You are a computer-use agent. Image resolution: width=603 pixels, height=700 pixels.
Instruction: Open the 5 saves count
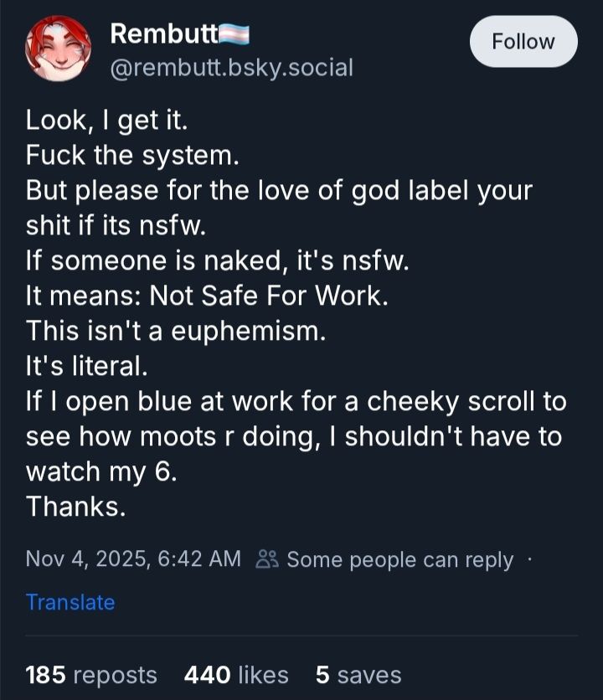pyautogui.click(x=358, y=675)
